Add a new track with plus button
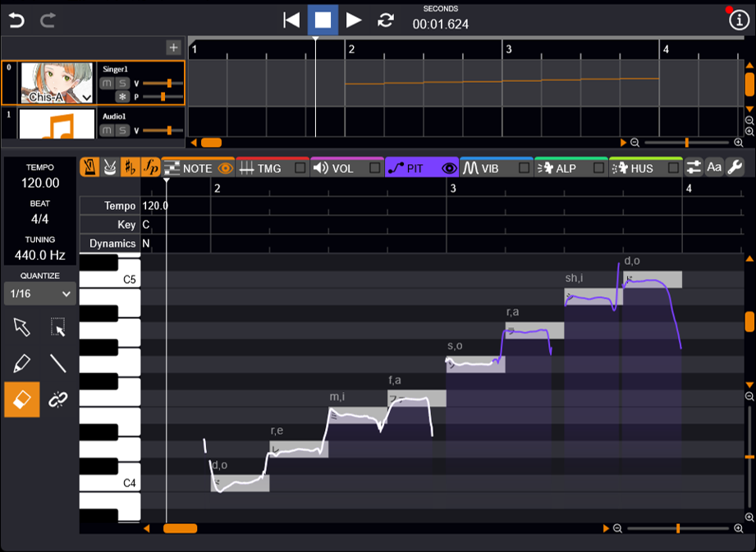 click(x=173, y=48)
